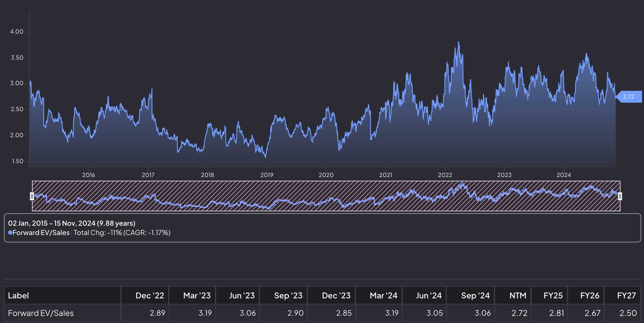Click the blue Forward EV/Sales legend dot

(x=10, y=232)
